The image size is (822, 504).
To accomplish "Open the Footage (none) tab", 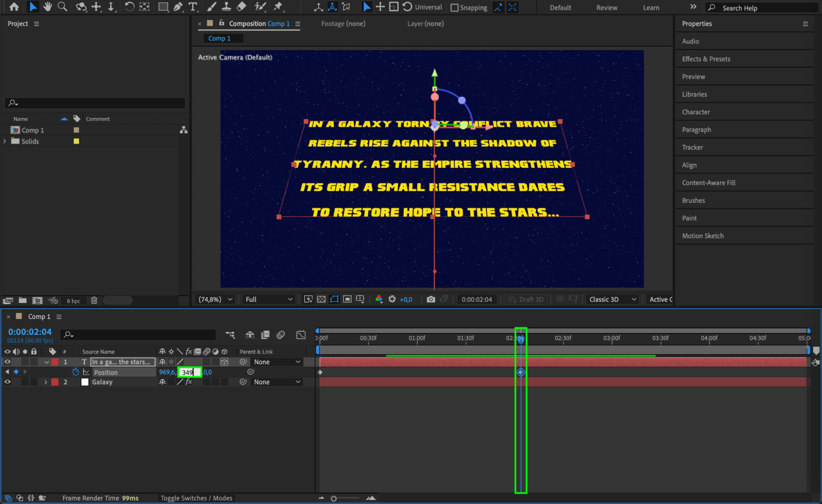I will point(343,23).
